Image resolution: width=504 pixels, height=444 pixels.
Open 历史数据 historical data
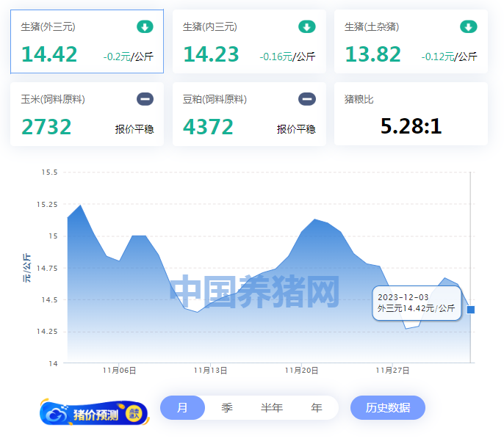point(387,408)
